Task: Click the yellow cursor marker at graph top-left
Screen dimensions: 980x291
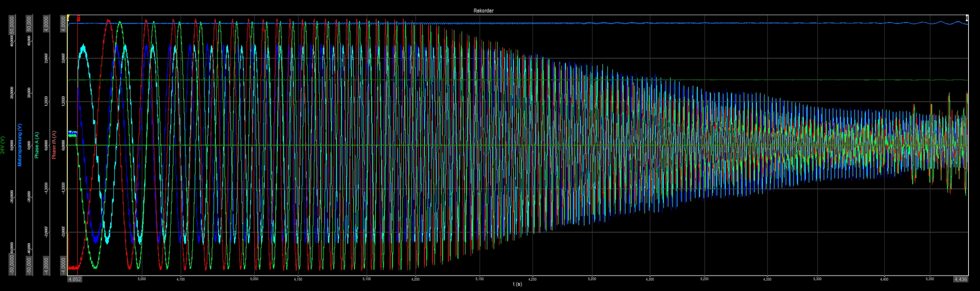Action: (x=68, y=18)
